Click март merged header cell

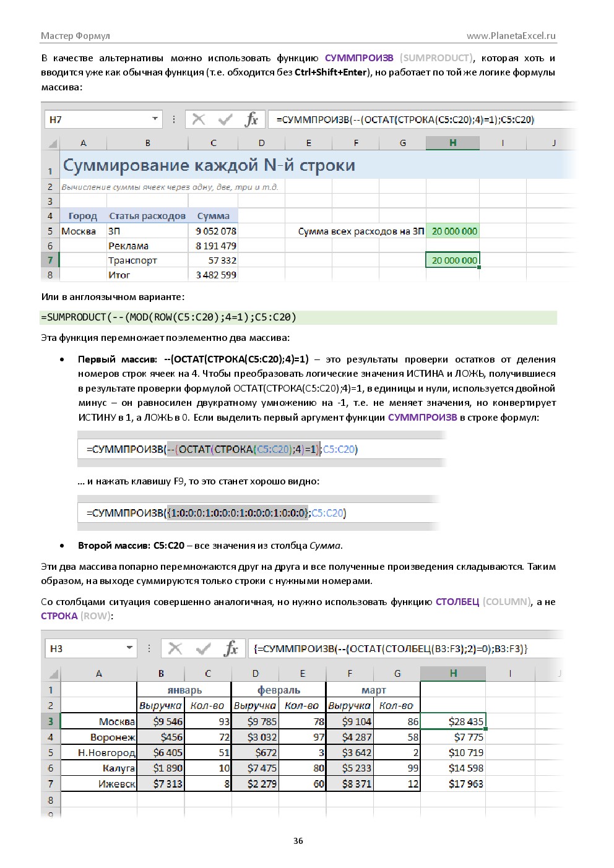[x=373, y=690]
